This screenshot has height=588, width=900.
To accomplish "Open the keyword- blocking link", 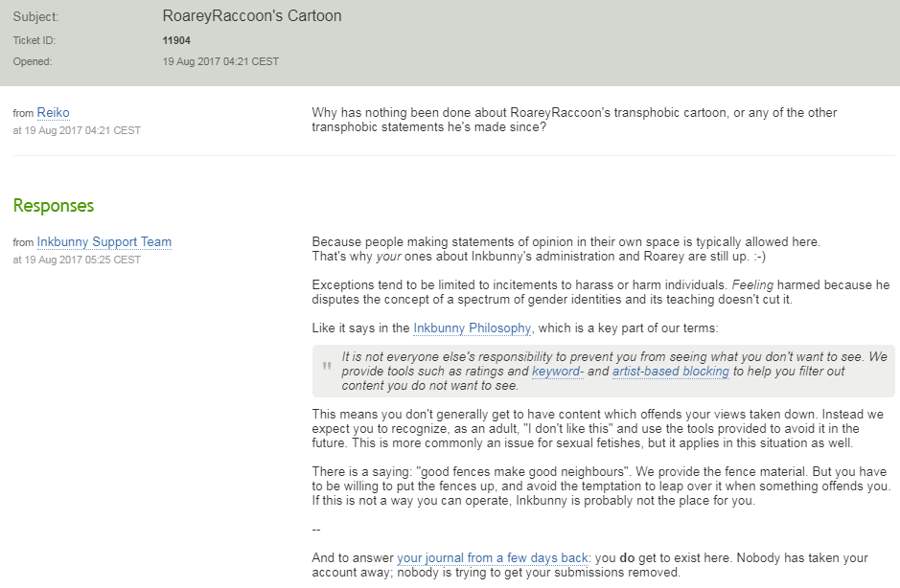I will (x=557, y=372).
